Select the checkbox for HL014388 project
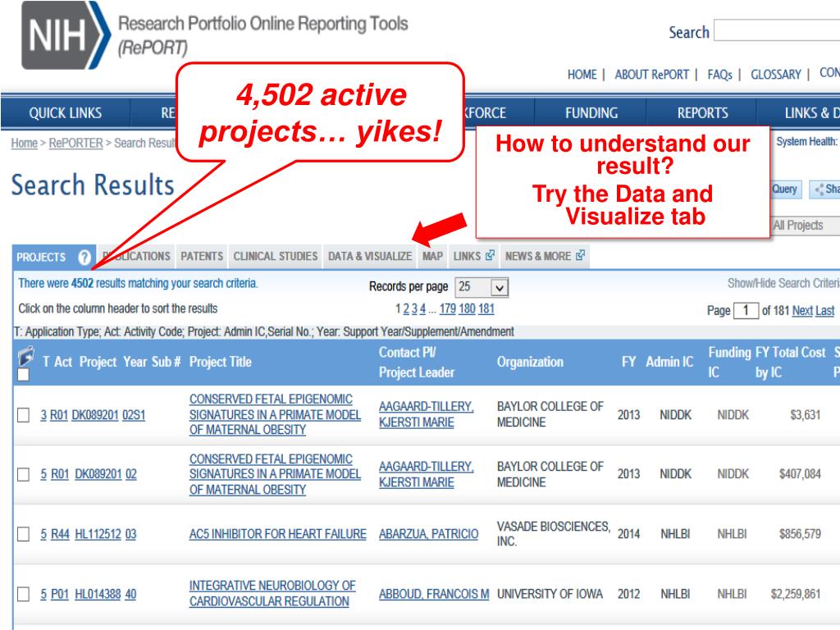 pos(23,594)
